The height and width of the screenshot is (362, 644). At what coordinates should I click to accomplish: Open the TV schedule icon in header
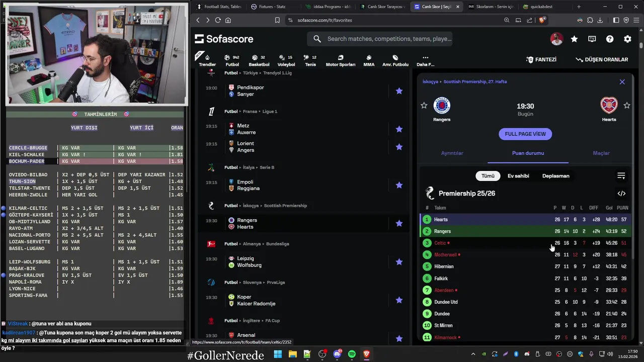(x=592, y=39)
